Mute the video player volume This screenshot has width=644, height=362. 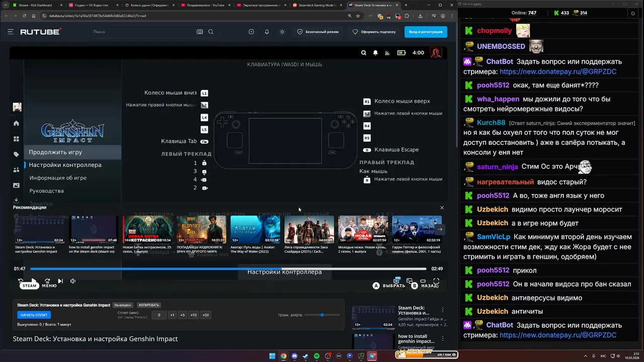click(x=73, y=281)
